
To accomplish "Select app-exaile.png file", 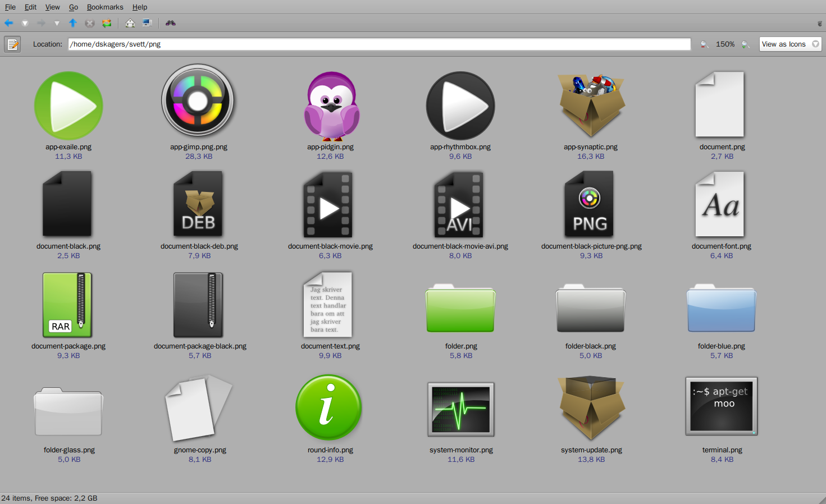I will pyautogui.click(x=69, y=106).
